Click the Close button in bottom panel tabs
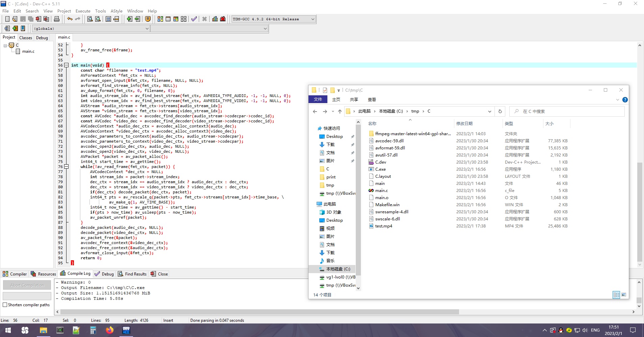 coord(159,274)
